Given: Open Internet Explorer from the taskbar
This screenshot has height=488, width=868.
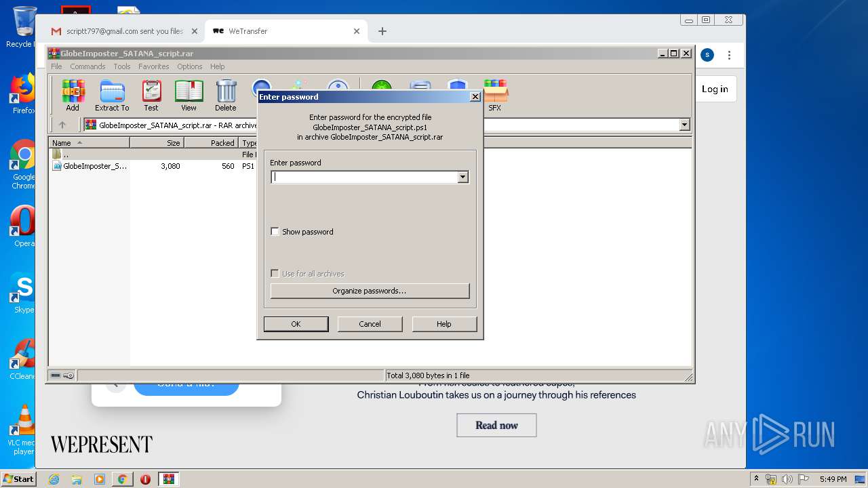Looking at the screenshot, I should (54, 479).
